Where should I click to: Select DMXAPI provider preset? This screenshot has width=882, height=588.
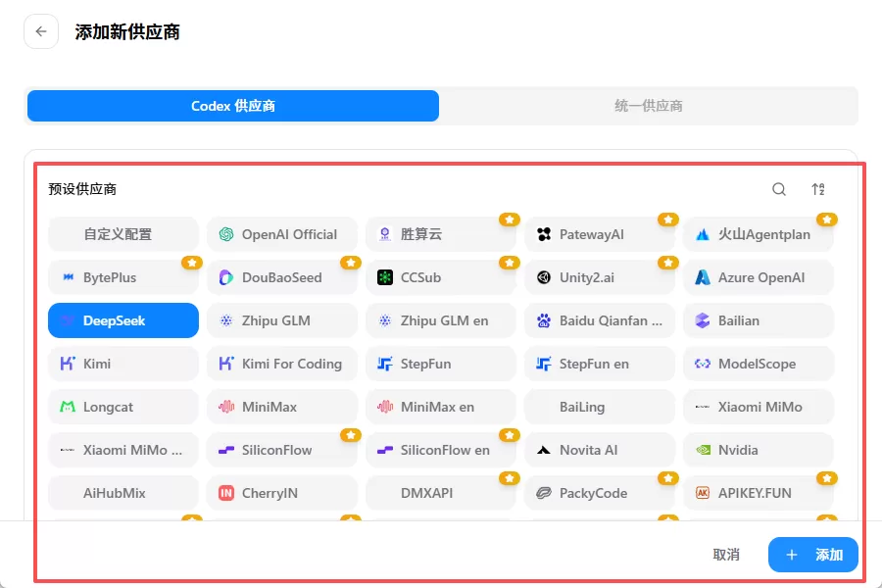click(440, 493)
